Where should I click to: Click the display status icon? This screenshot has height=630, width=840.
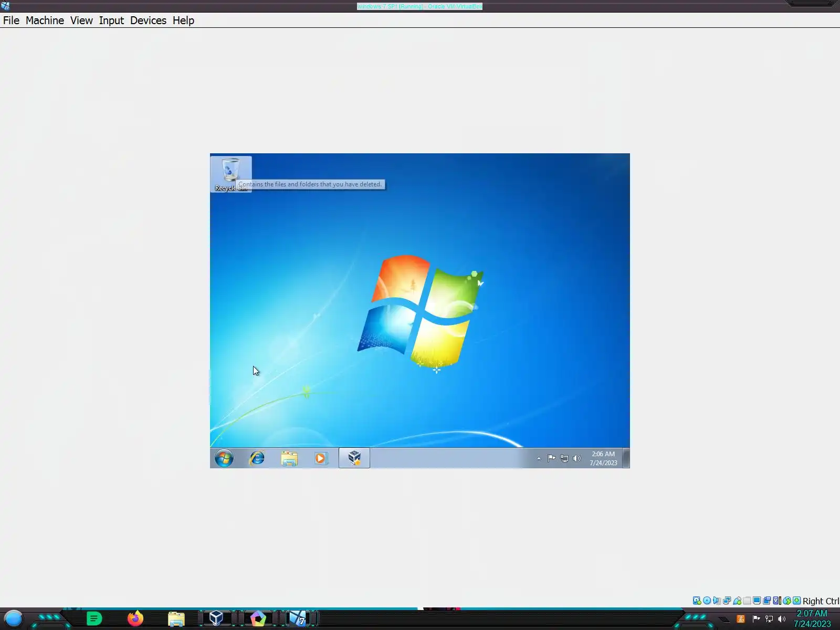pos(757,601)
